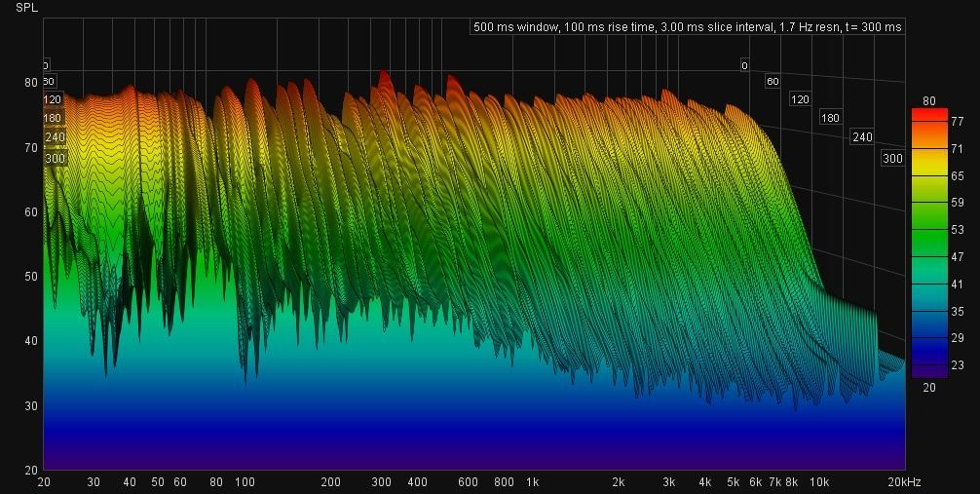Select the 180 ms time marker on right
The image size is (980, 494).
pos(830,118)
